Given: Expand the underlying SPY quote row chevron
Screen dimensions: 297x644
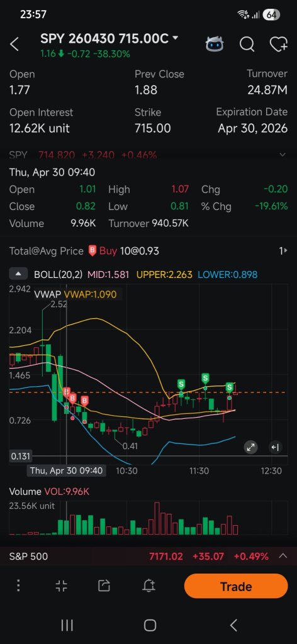Looking at the screenshot, I should click(x=282, y=155).
